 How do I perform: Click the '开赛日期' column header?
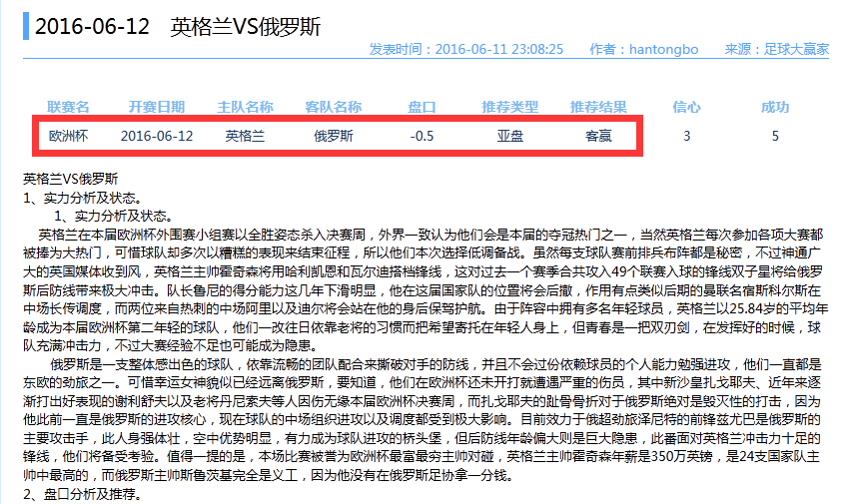pos(157,107)
